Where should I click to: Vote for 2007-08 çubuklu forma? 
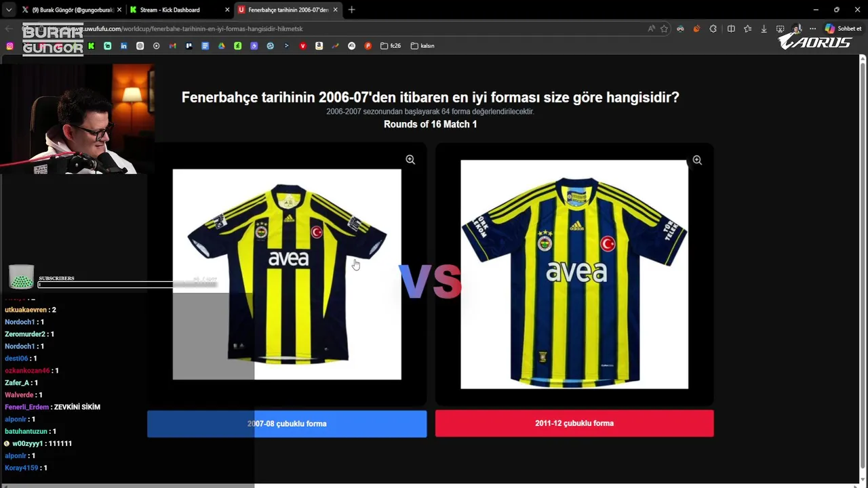(x=287, y=424)
